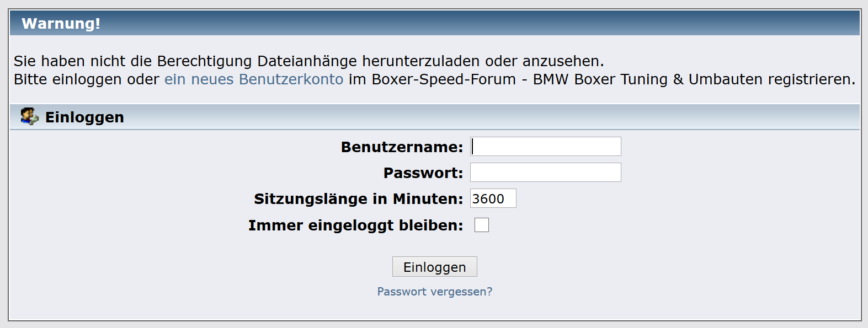Select the Sitzungslänge minutes field
This screenshot has width=868, height=328.
click(493, 198)
